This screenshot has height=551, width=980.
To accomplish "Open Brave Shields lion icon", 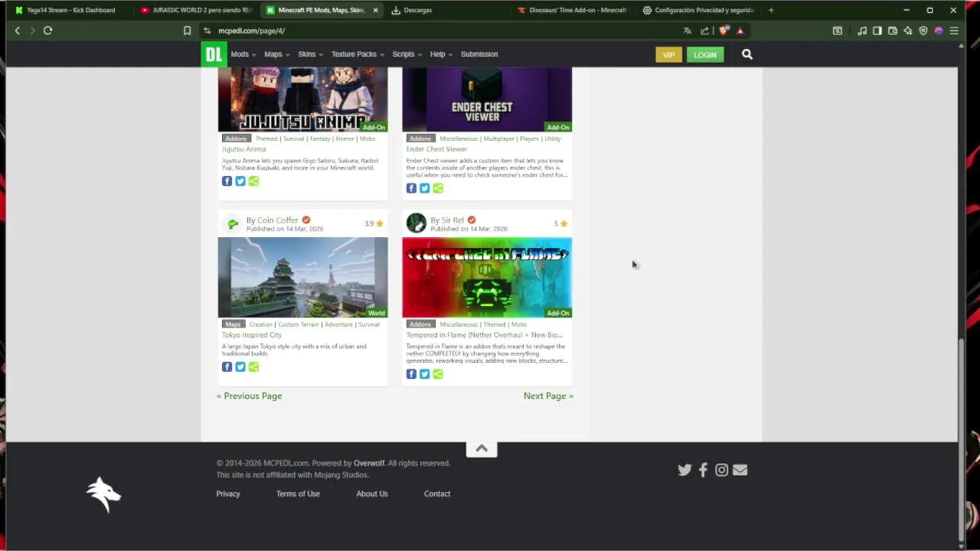I will click(724, 31).
